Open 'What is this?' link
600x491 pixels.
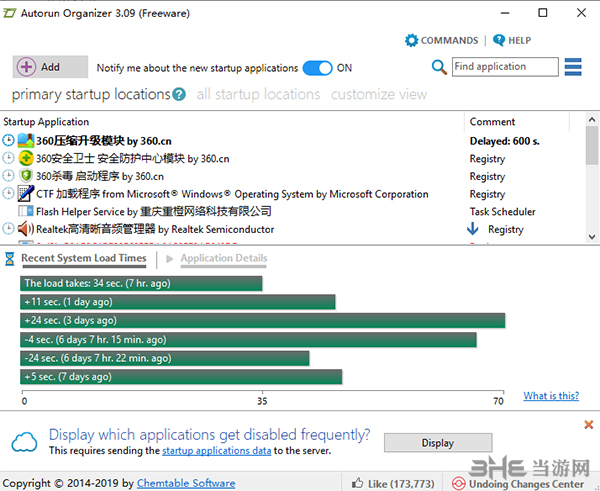pyautogui.click(x=551, y=395)
